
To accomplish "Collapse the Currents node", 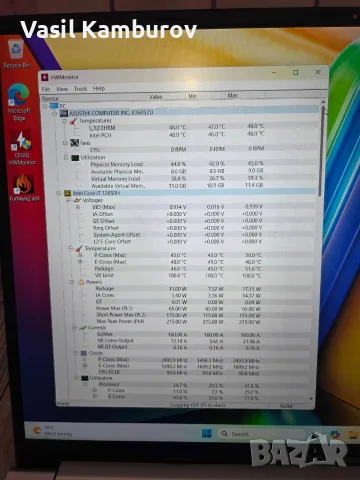I will click(74, 328).
